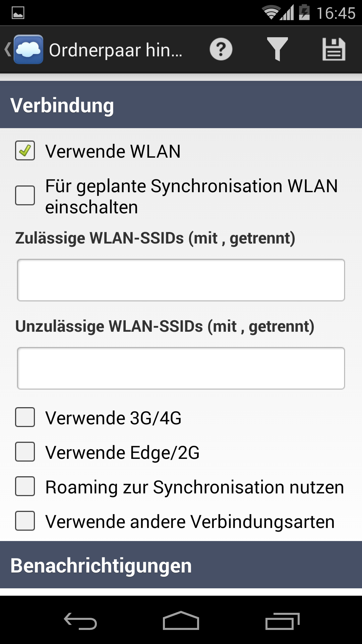Check the Verwende 3G/4G option
Image resolution: width=362 pixels, height=644 pixels.
tap(25, 417)
